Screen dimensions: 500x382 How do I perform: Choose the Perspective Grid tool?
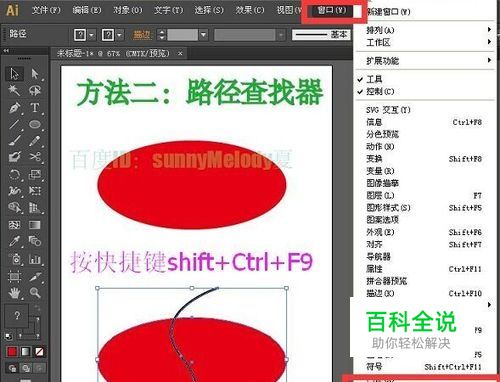(x=35, y=208)
